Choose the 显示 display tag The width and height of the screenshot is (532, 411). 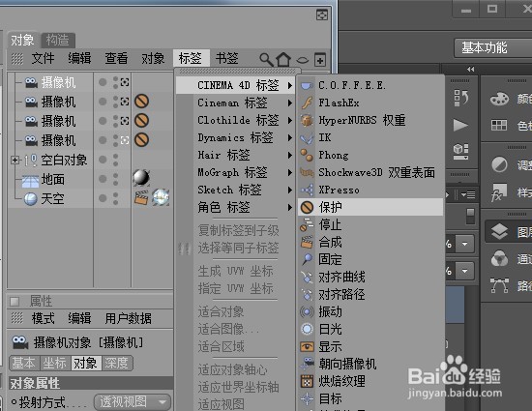point(370,346)
